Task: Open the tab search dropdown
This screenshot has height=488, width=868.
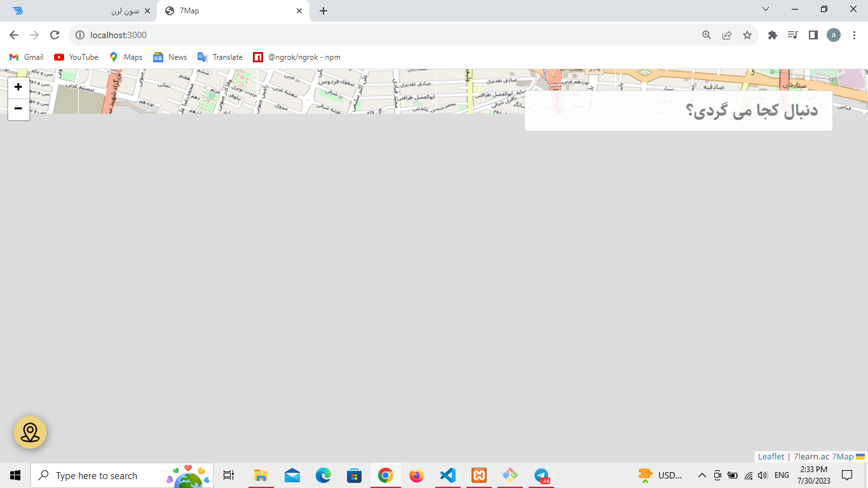Action: (x=766, y=9)
